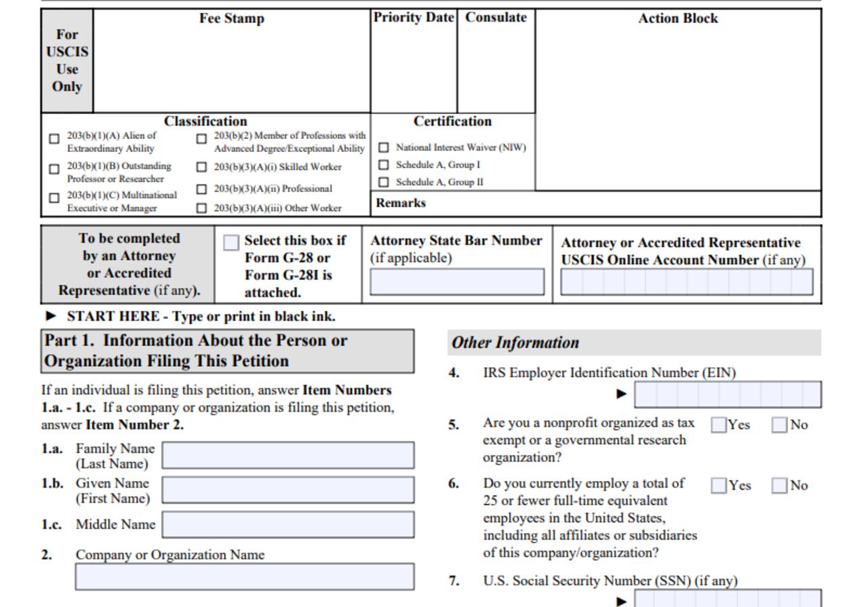Click the Family Name (Last Name) field

[x=288, y=455]
